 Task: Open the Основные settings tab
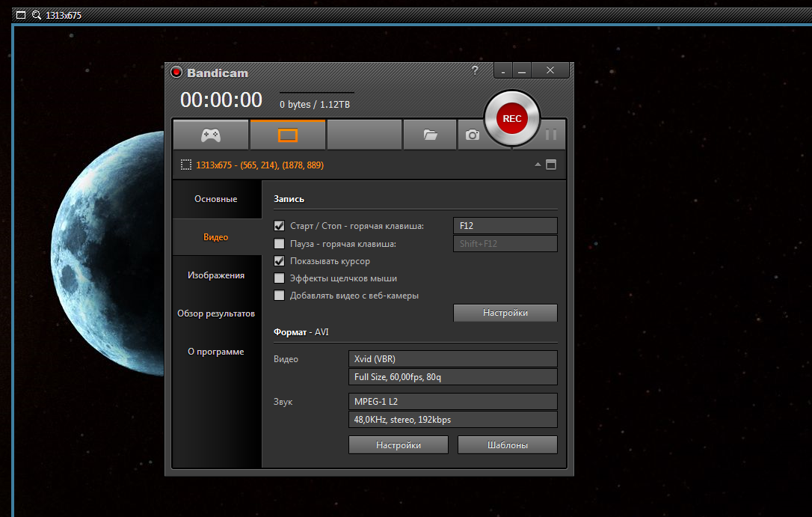click(x=216, y=199)
